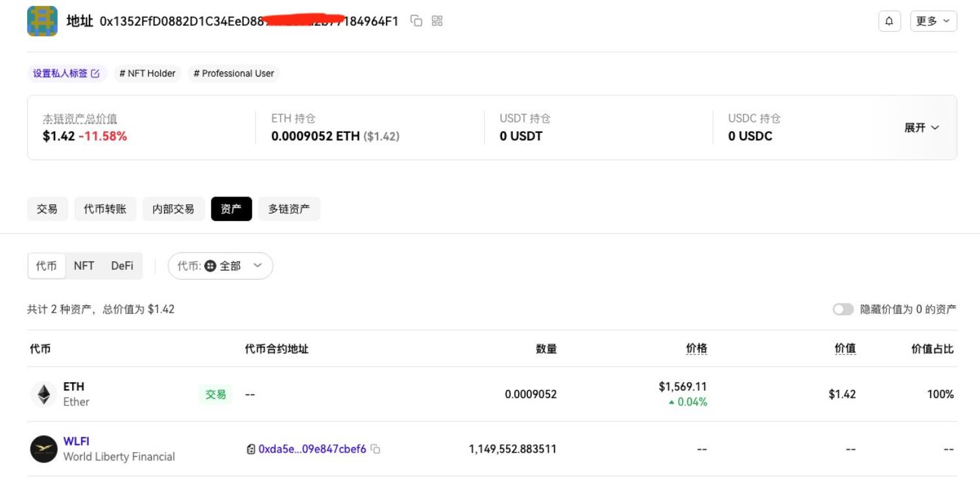Click the ETH token logo icon
Screen dimensions: 980x491
[43, 394]
